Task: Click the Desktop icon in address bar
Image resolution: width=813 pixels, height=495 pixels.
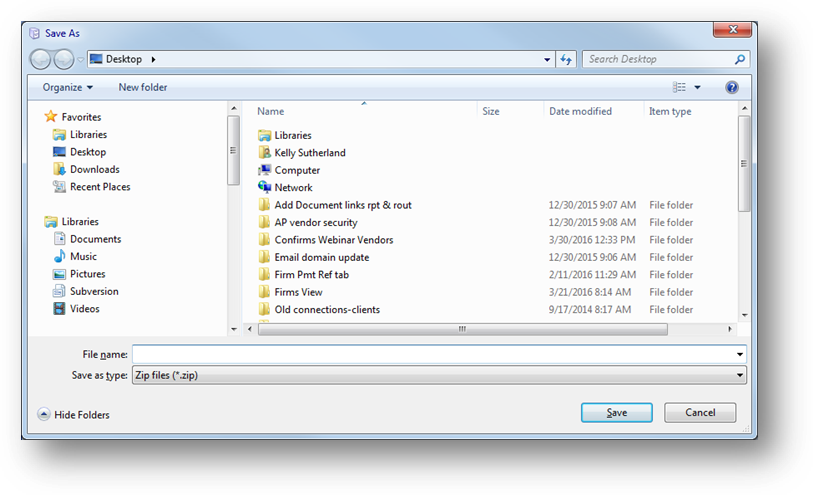Action: tap(96, 59)
